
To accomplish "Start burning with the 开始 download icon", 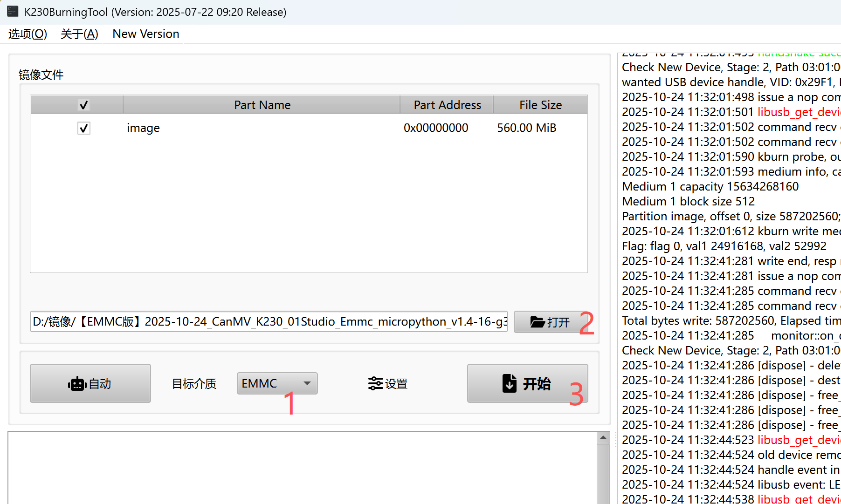I will [x=510, y=383].
